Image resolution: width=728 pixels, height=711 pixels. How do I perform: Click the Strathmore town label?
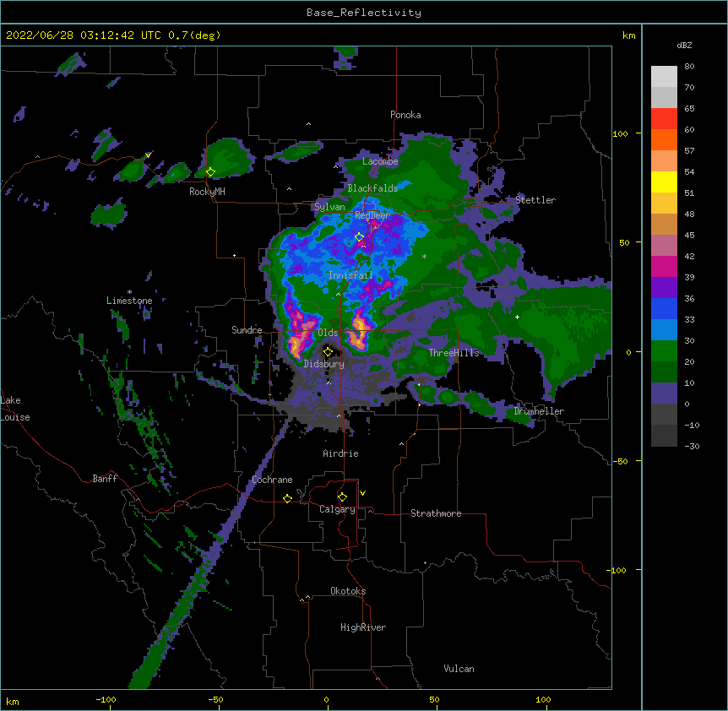coord(436,513)
